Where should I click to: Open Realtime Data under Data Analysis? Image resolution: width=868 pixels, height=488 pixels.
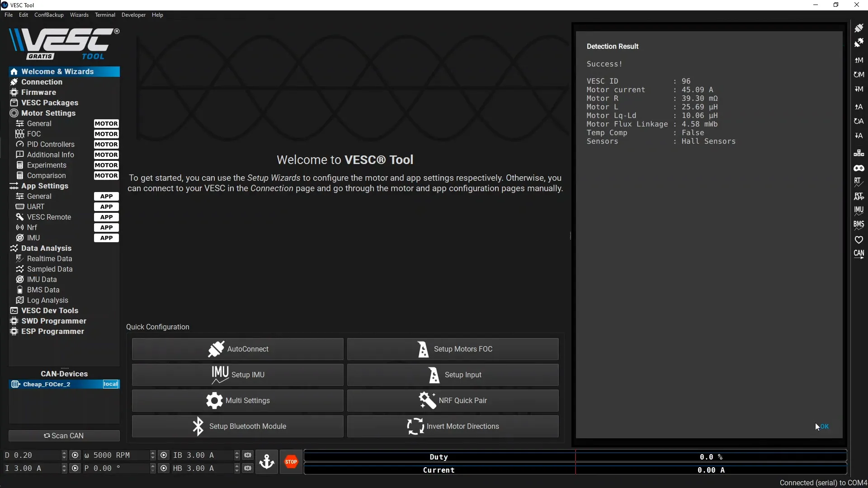pos(50,258)
